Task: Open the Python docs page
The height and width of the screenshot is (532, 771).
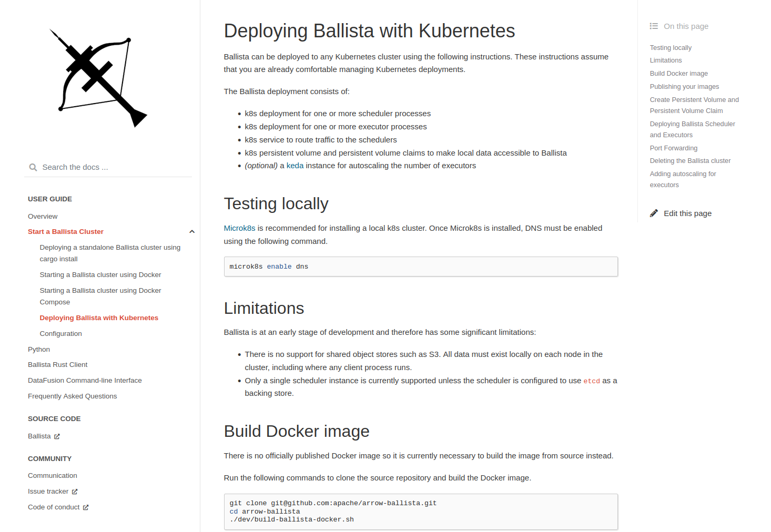Action: click(39, 350)
